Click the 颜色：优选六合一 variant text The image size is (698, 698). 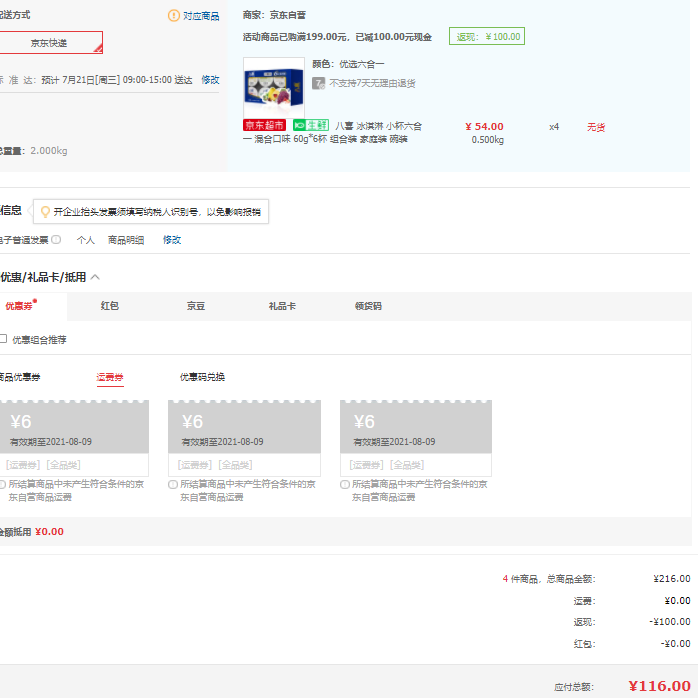(348, 64)
